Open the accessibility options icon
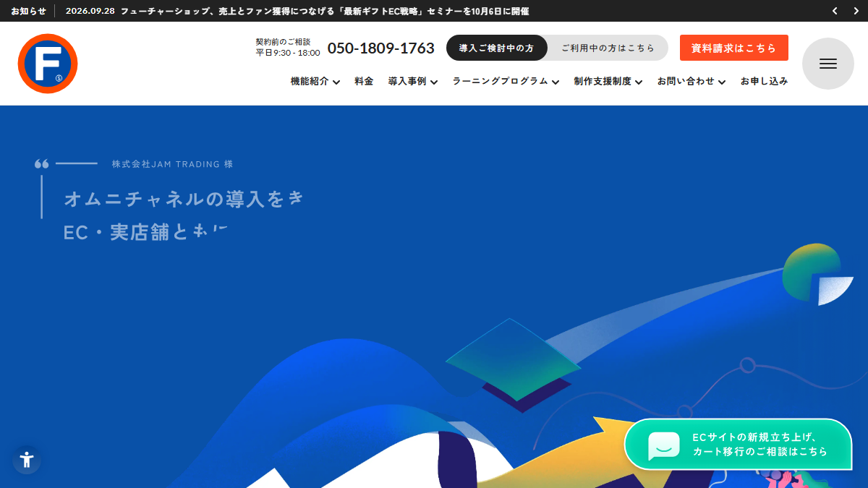The width and height of the screenshot is (868, 488). coord(27,460)
